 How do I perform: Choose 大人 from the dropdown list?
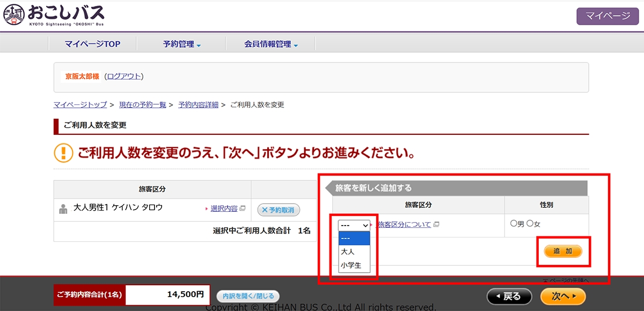[x=354, y=251]
